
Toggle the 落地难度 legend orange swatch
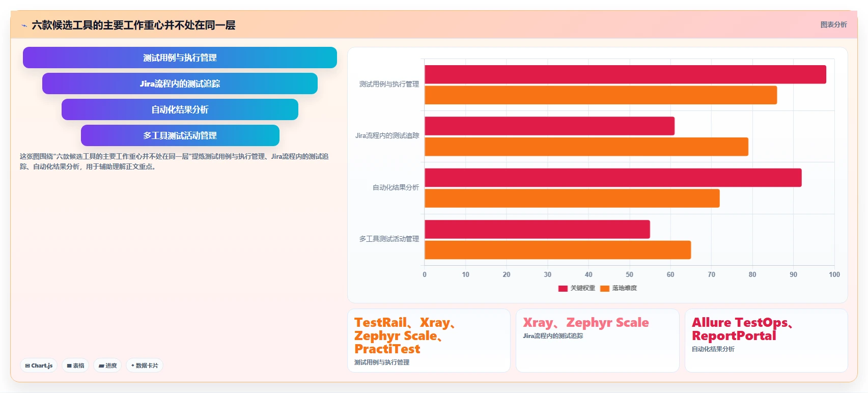(605, 288)
